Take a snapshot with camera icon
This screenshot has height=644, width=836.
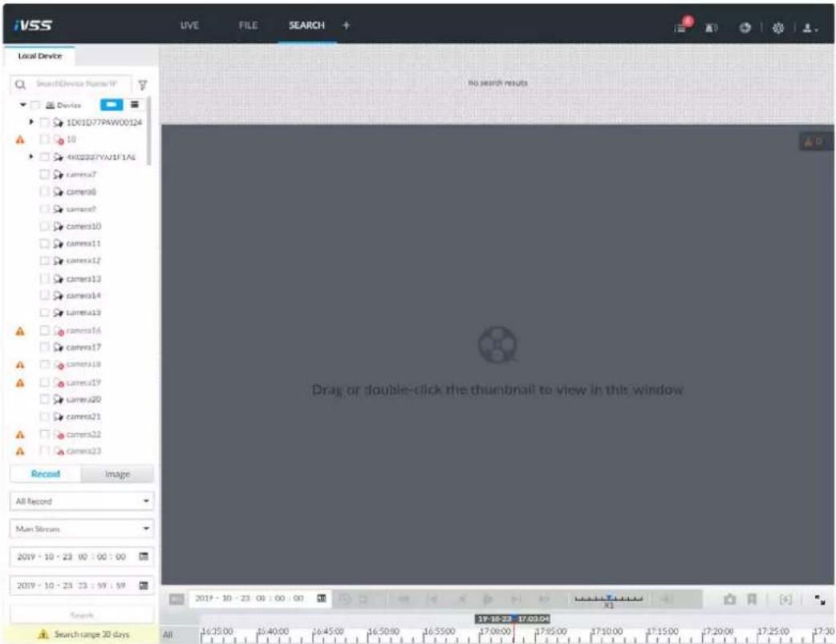pos(729,599)
